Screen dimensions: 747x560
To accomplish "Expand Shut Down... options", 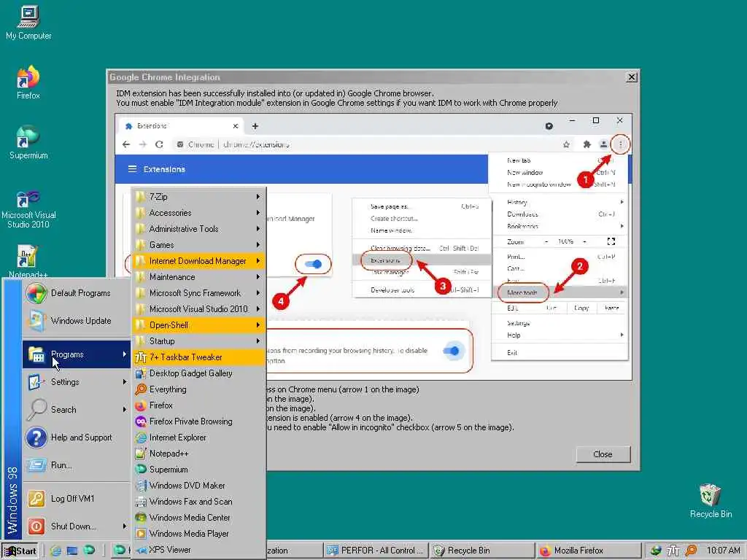I will tap(76, 526).
